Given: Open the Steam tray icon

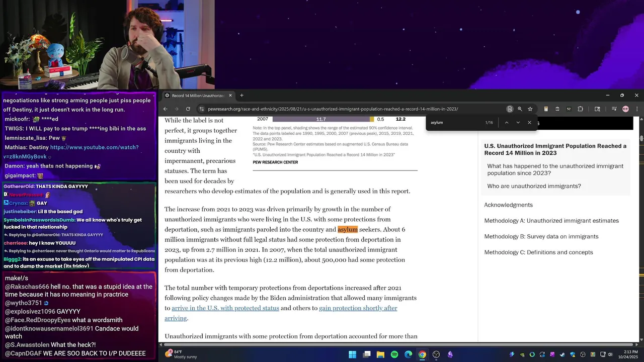Looking at the screenshot, I should tap(562, 354).
